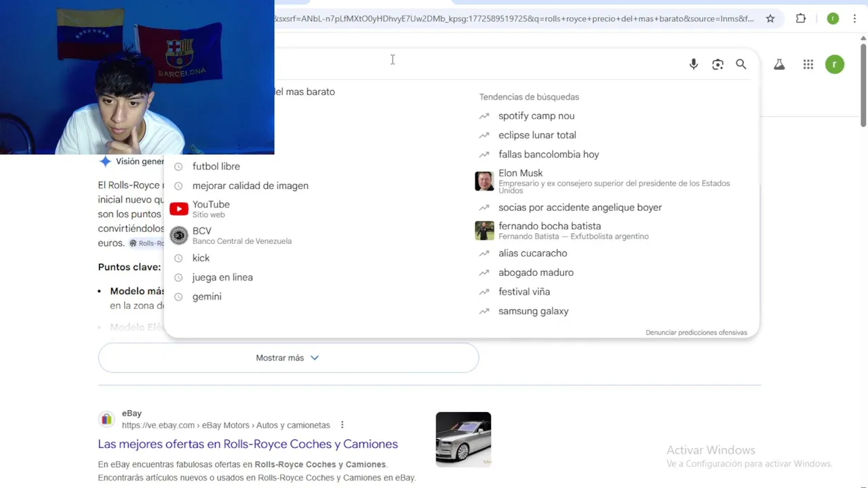
Task: Select trending search eclipse lunar total
Action: click(537, 135)
